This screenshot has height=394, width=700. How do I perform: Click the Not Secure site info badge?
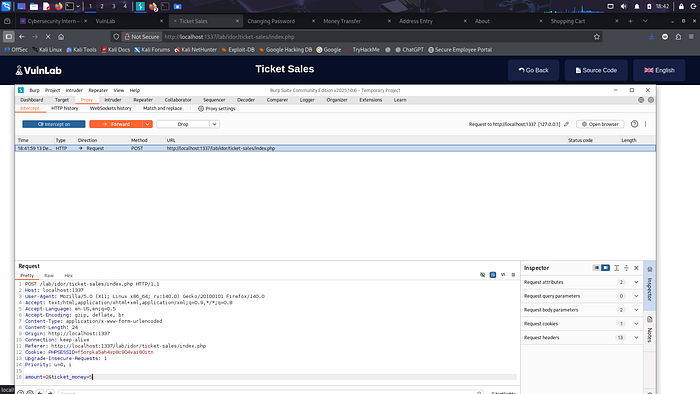coord(142,37)
